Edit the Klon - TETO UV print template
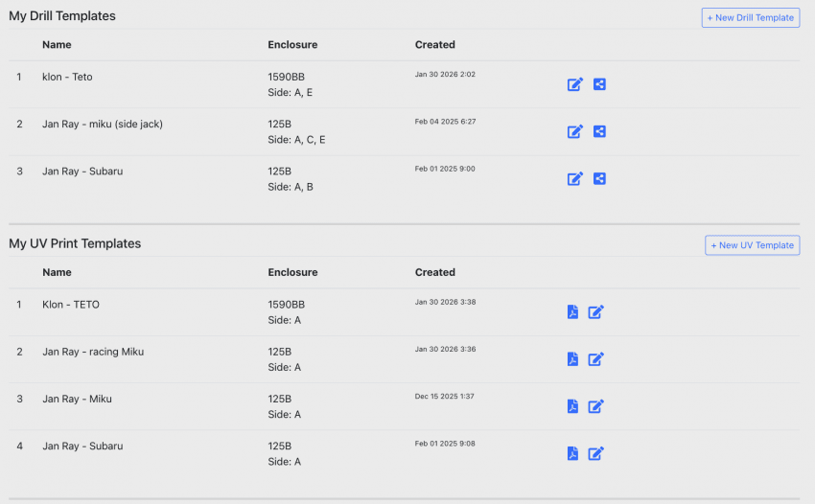 pos(595,311)
